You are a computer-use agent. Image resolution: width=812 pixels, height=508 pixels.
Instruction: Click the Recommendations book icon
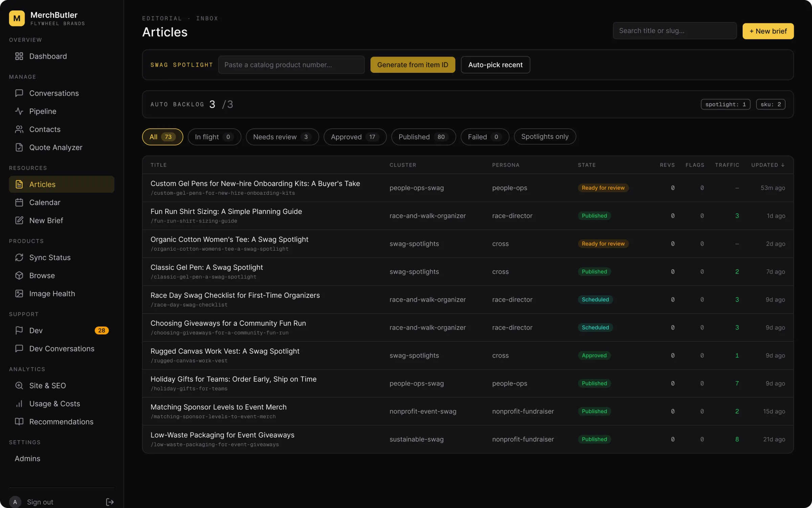[19, 422]
